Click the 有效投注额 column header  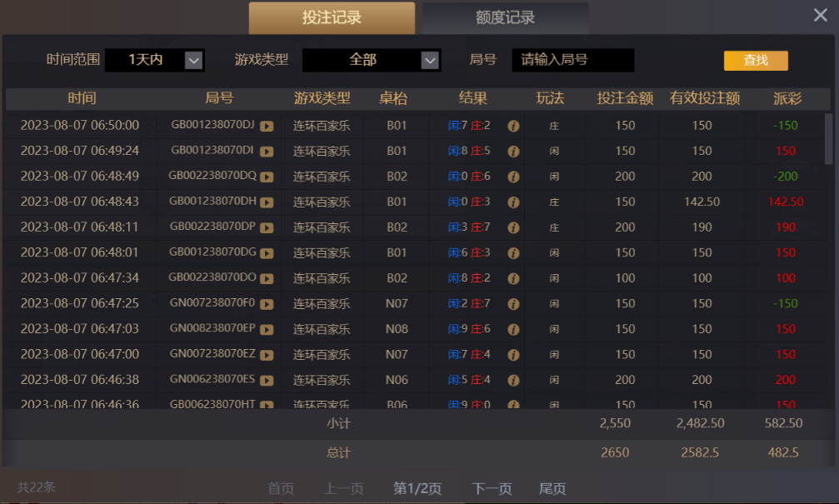point(705,98)
